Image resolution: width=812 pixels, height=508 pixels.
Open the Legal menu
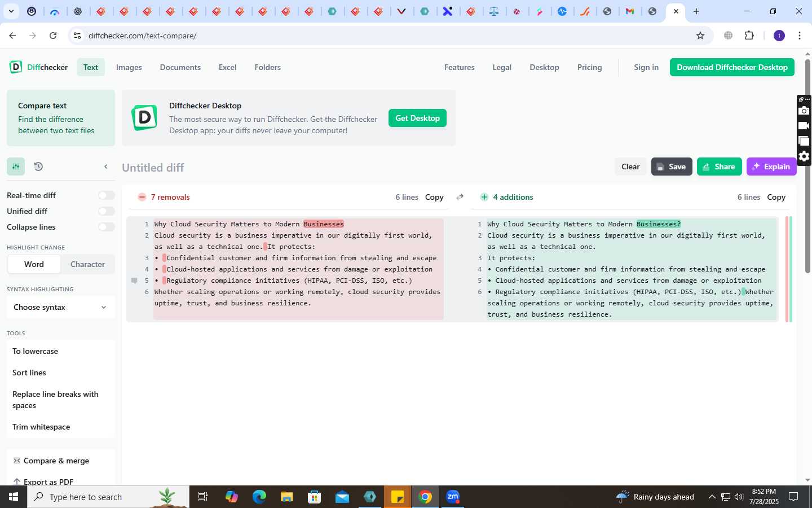(x=502, y=67)
